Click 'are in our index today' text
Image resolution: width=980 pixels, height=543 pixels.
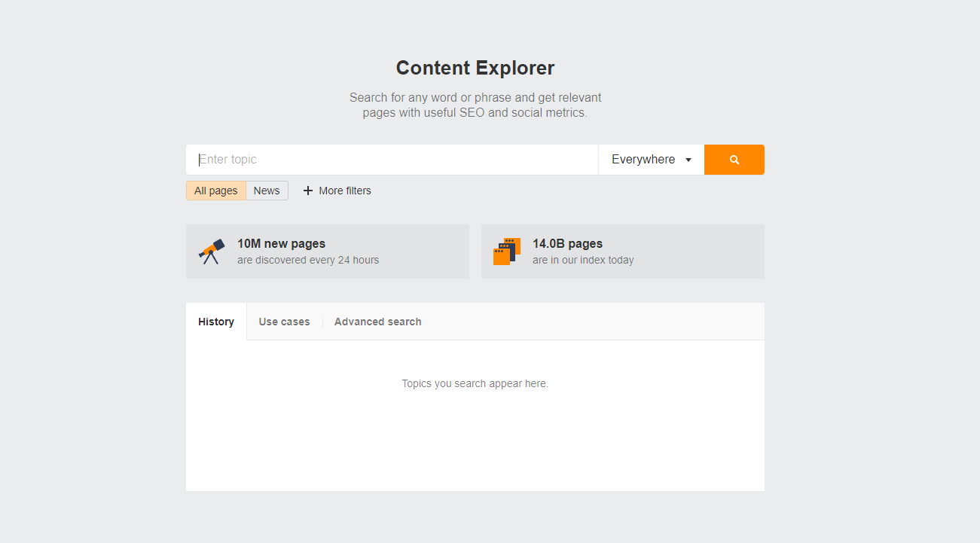click(x=583, y=260)
